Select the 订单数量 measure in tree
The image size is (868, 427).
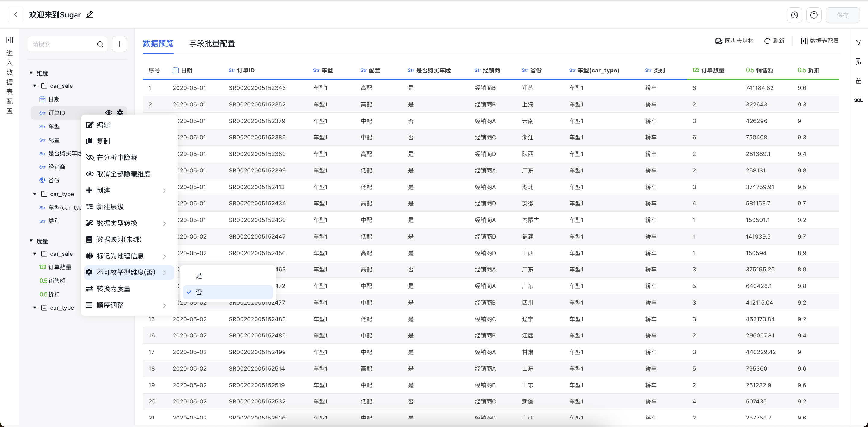(x=60, y=267)
